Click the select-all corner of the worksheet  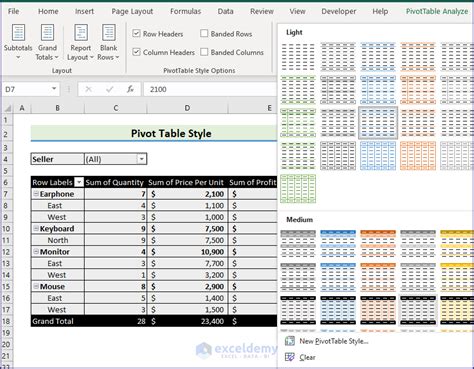pyautogui.click(x=8, y=108)
